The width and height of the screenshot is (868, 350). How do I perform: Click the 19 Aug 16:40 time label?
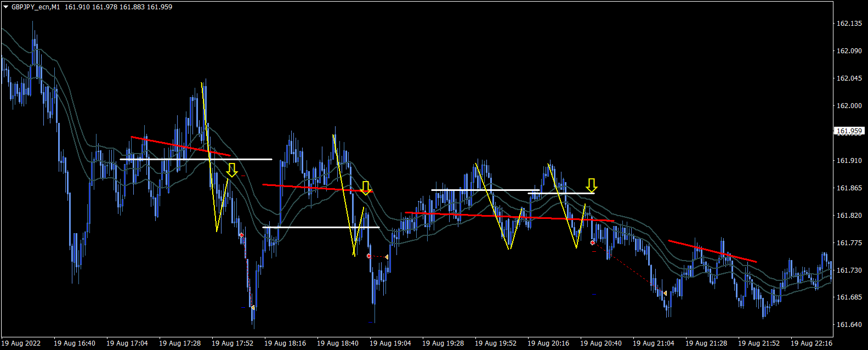click(75, 343)
